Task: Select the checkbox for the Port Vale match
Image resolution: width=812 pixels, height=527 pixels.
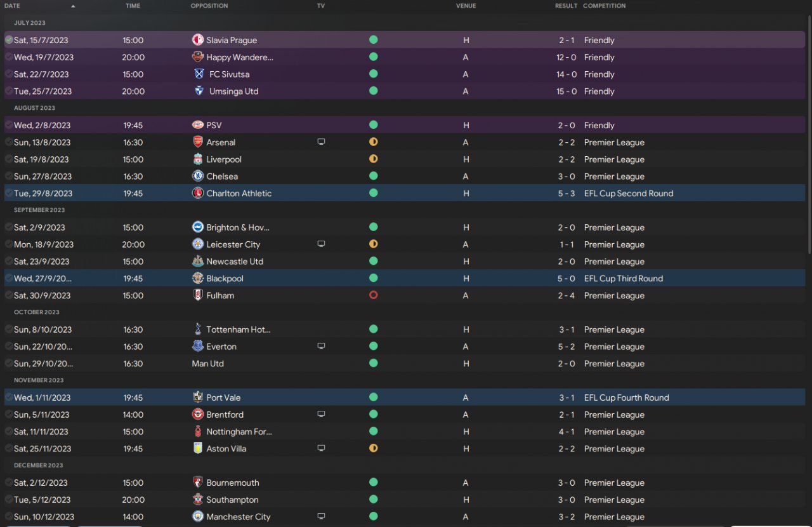Action: click(x=9, y=397)
